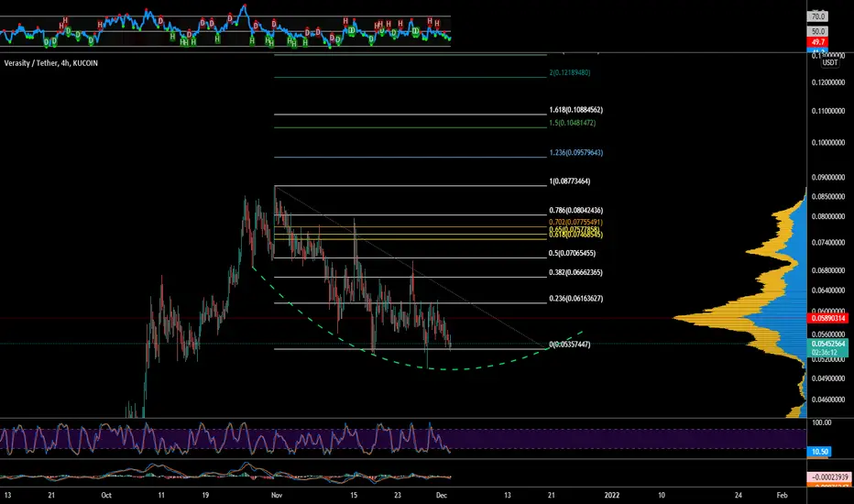Click the Verasity / Tether chart title
The image size is (854, 504).
point(51,63)
